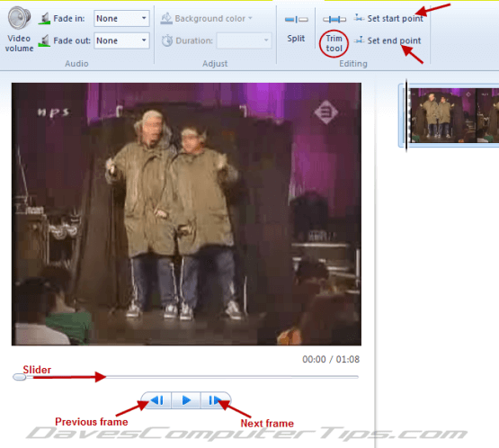The height and width of the screenshot is (448, 499).
Task: Click the Set start point icon
Action: (359, 18)
